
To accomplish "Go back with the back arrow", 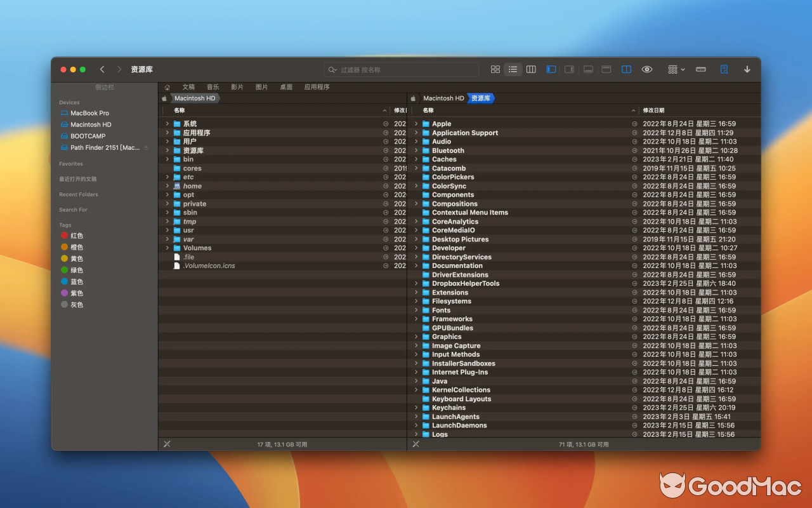I will tap(102, 69).
